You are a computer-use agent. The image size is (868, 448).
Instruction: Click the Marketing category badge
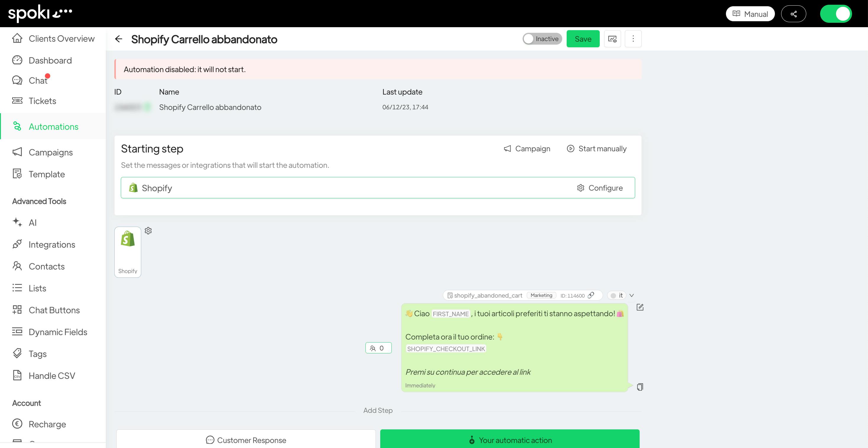tap(541, 295)
